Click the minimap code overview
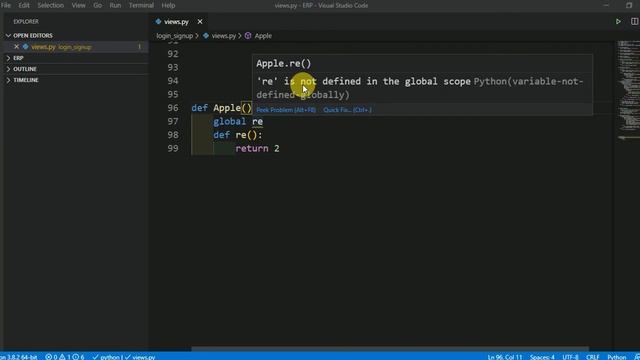Viewport: 640px width, 360px height. 629,90
